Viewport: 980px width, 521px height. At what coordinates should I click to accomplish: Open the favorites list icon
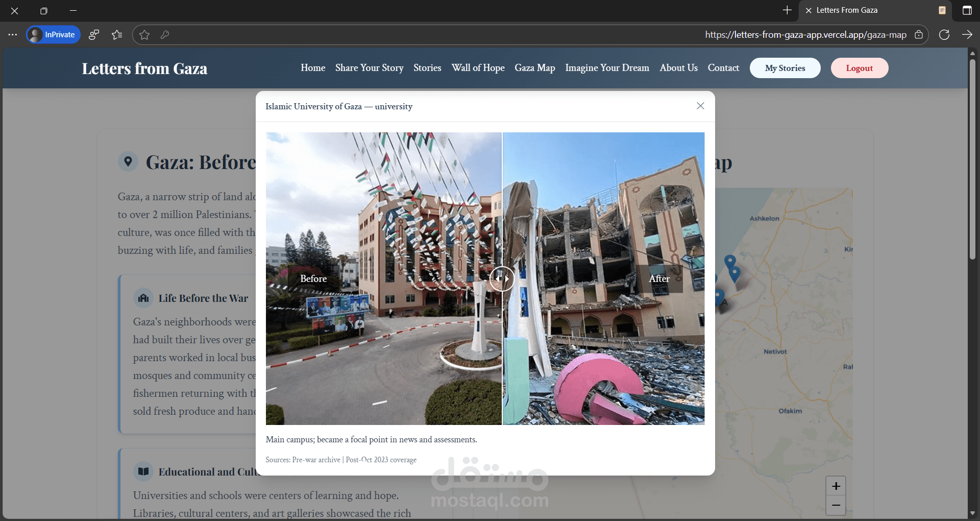[117, 35]
